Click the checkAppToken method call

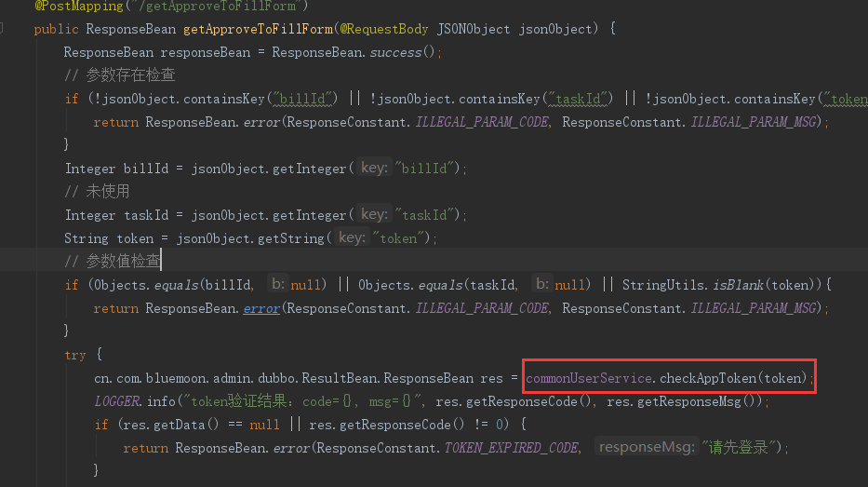(733, 378)
